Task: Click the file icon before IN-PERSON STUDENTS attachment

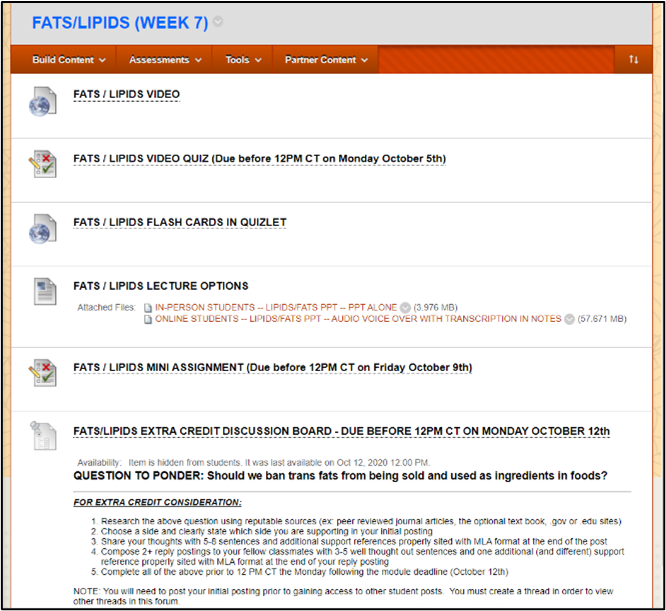Action: pos(148,308)
